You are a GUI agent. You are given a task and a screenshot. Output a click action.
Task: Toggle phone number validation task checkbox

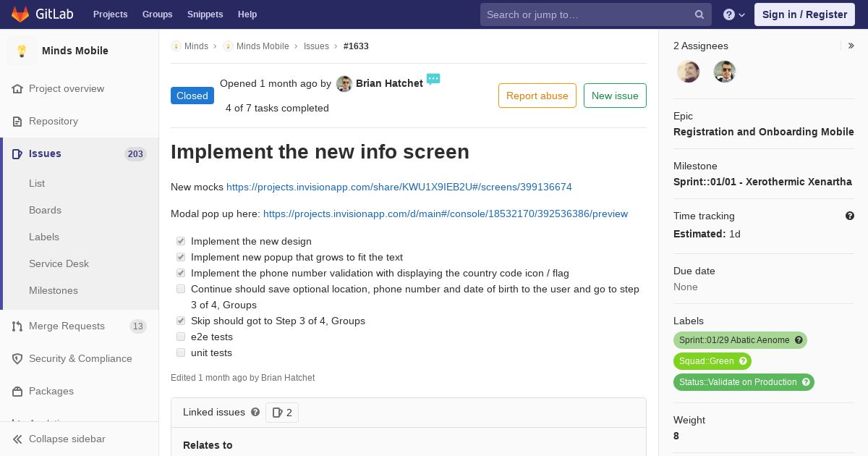pyautogui.click(x=181, y=273)
